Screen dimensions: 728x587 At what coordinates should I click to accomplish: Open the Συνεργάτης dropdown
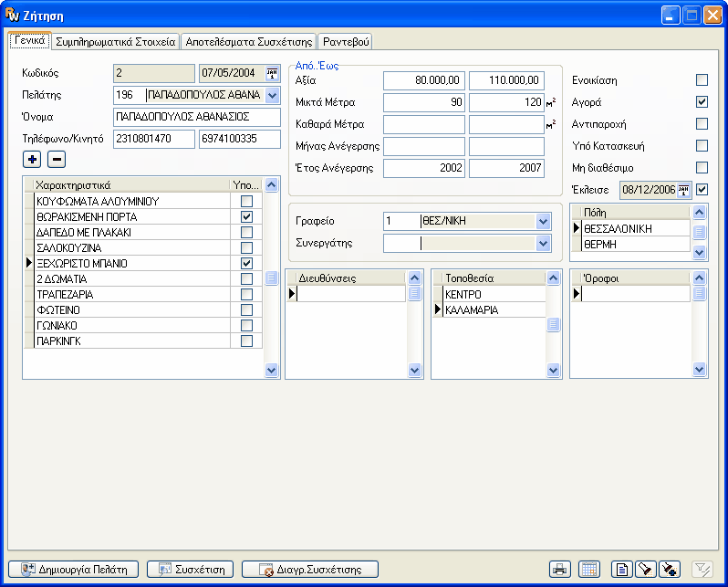click(543, 243)
